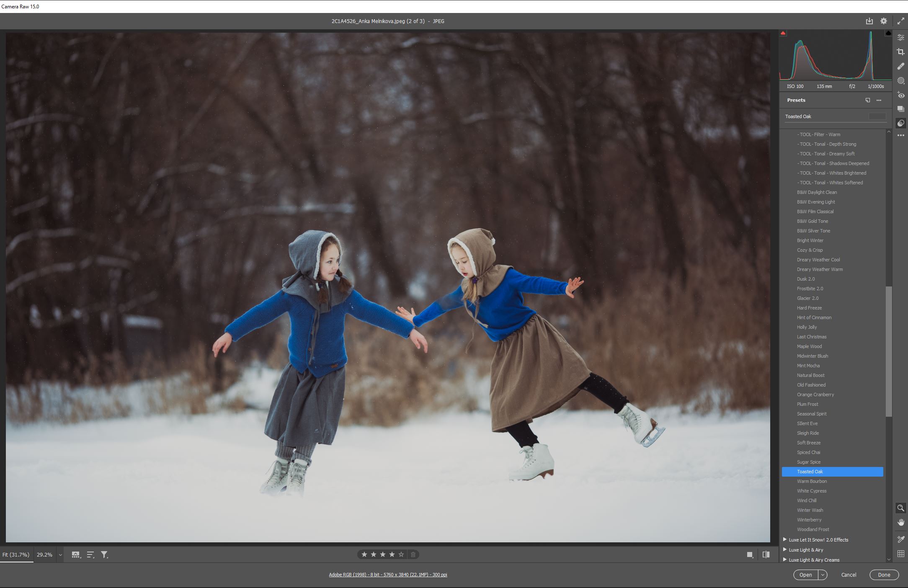This screenshot has height=588, width=908.
Task: Toggle before/after split view
Action: 766,554
